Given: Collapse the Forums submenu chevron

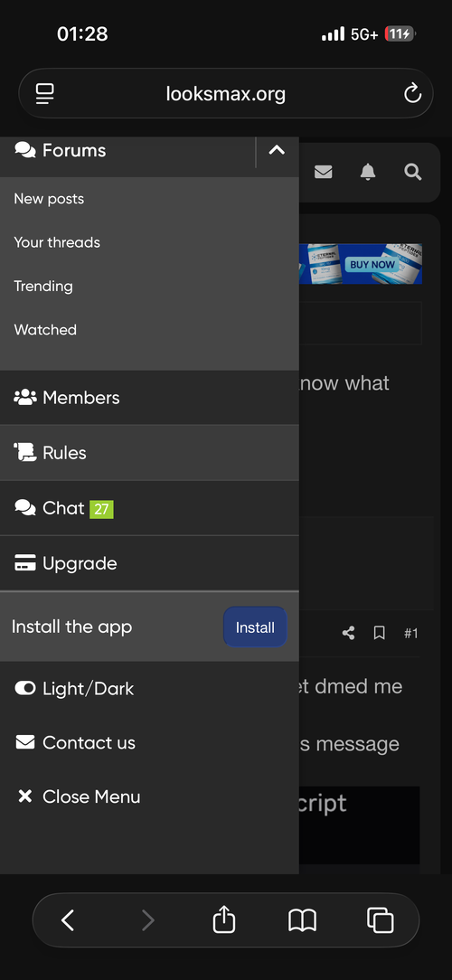Looking at the screenshot, I should 277,150.
